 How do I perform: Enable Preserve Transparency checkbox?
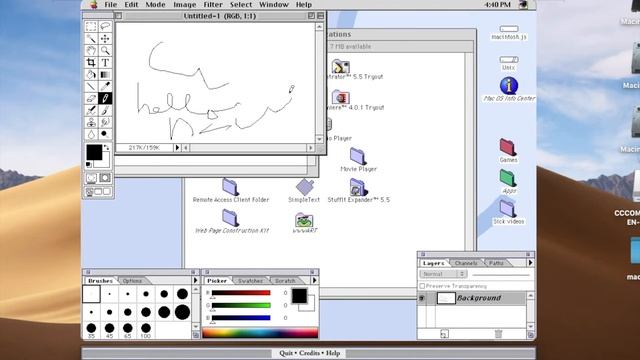pos(422,286)
